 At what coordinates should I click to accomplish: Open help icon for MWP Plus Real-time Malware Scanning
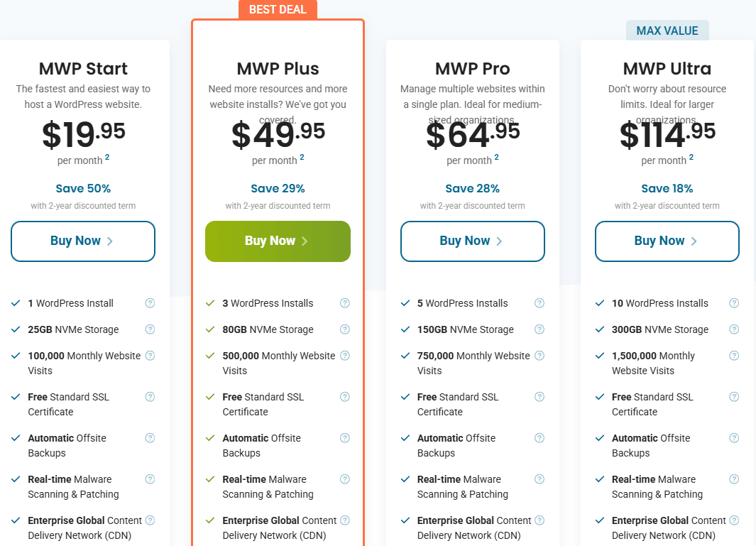[345, 479]
